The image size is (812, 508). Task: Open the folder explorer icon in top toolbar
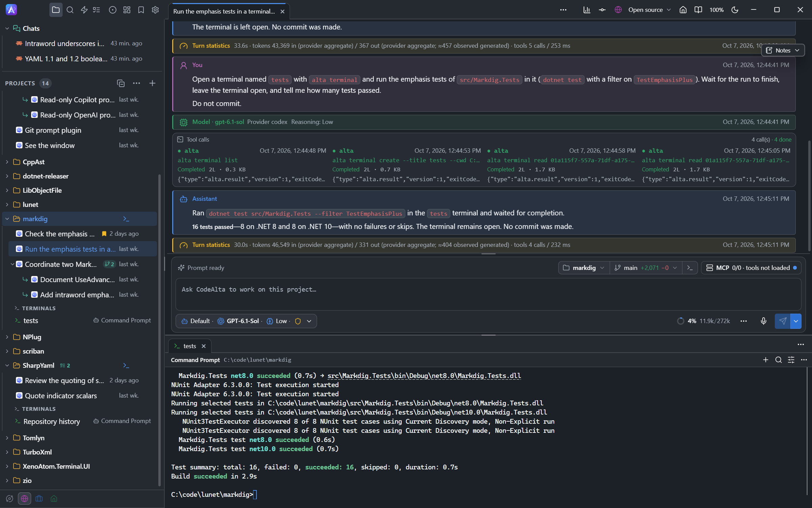[56, 10]
